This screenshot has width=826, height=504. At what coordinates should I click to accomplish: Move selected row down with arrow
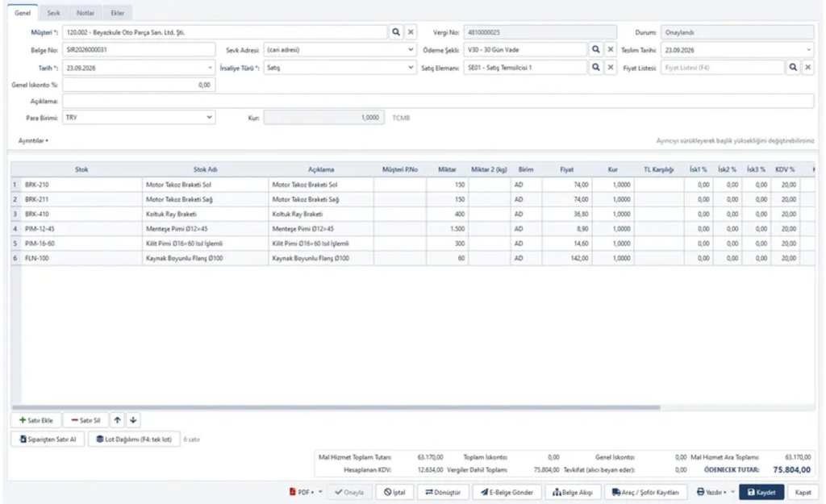pos(133,420)
